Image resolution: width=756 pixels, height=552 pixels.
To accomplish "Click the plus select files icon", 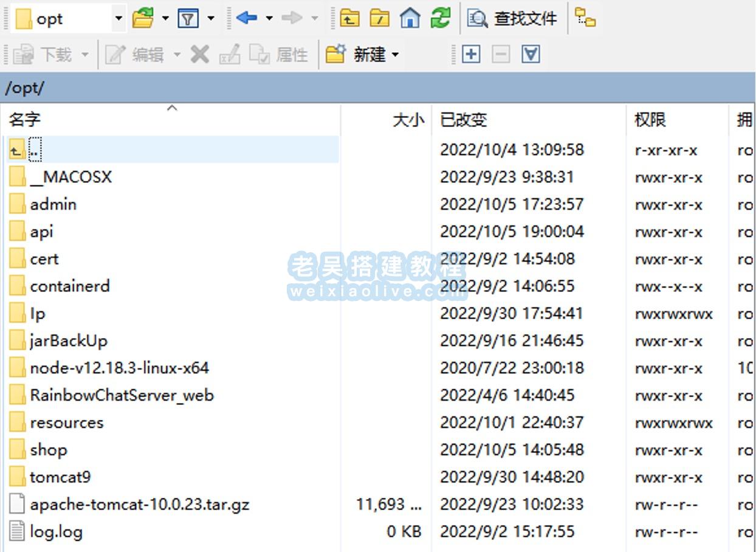I will coord(471,55).
